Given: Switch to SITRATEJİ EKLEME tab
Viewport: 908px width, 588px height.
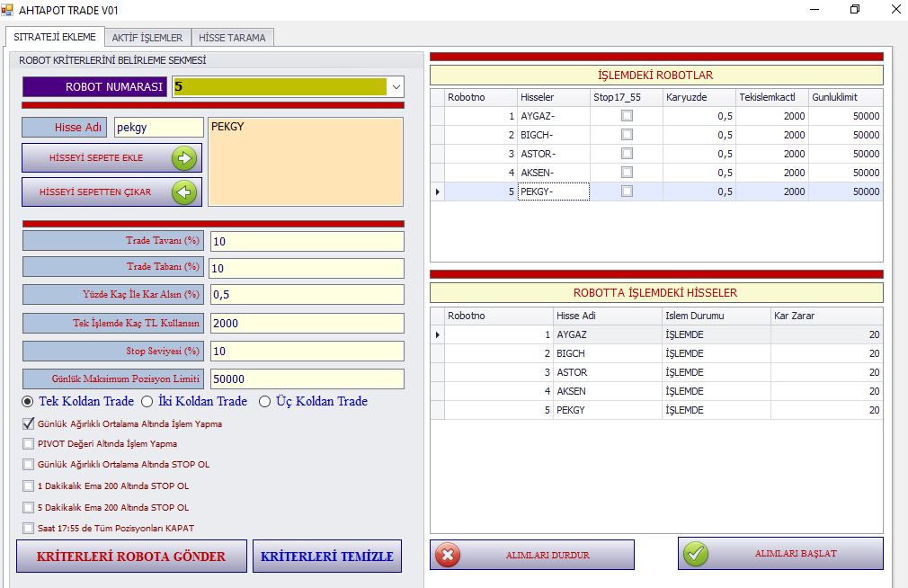Looking at the screenshot, I should 55,37.
